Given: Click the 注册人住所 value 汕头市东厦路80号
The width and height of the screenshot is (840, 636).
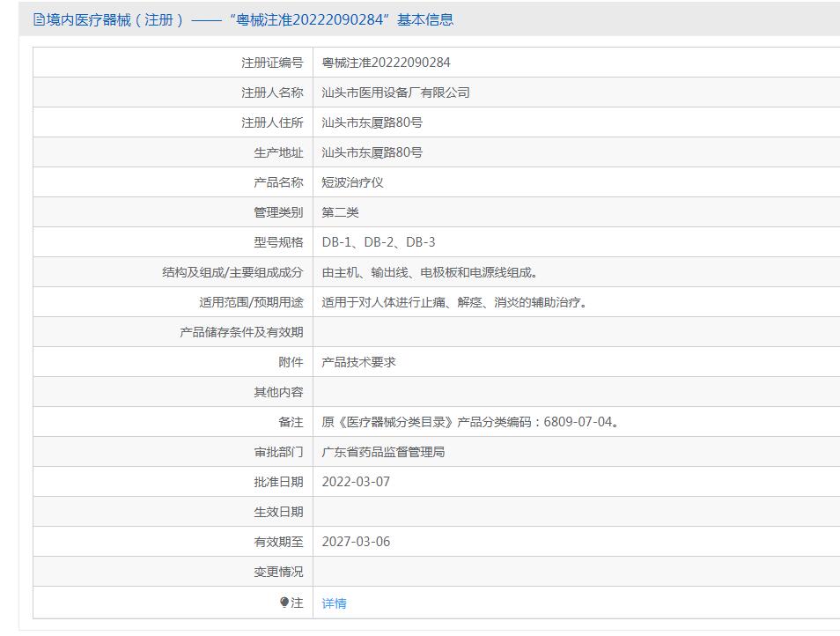Looking at the screenshot, I should pos(372,122).
